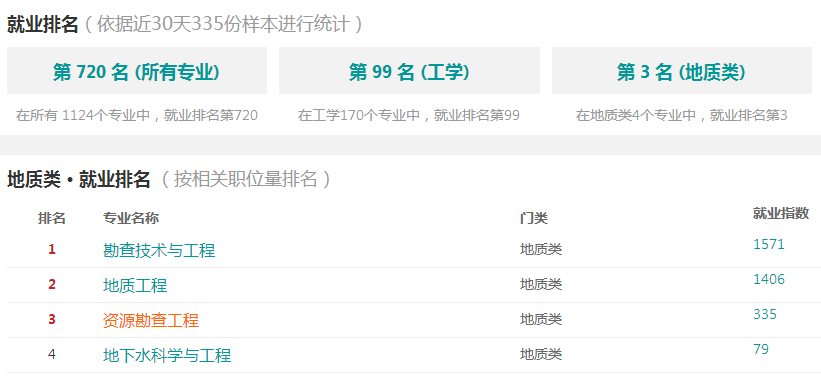
Task: Open the 勘查技术与工程 major link
Action: 159,250
